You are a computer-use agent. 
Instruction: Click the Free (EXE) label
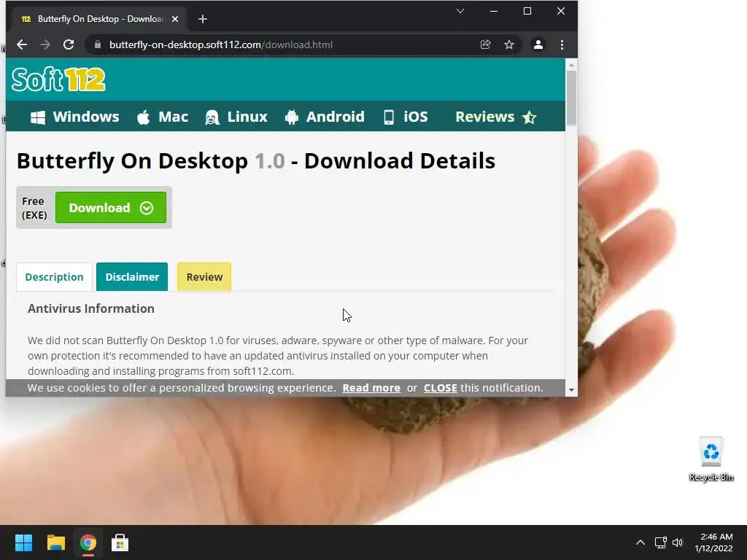coord(34,208)
